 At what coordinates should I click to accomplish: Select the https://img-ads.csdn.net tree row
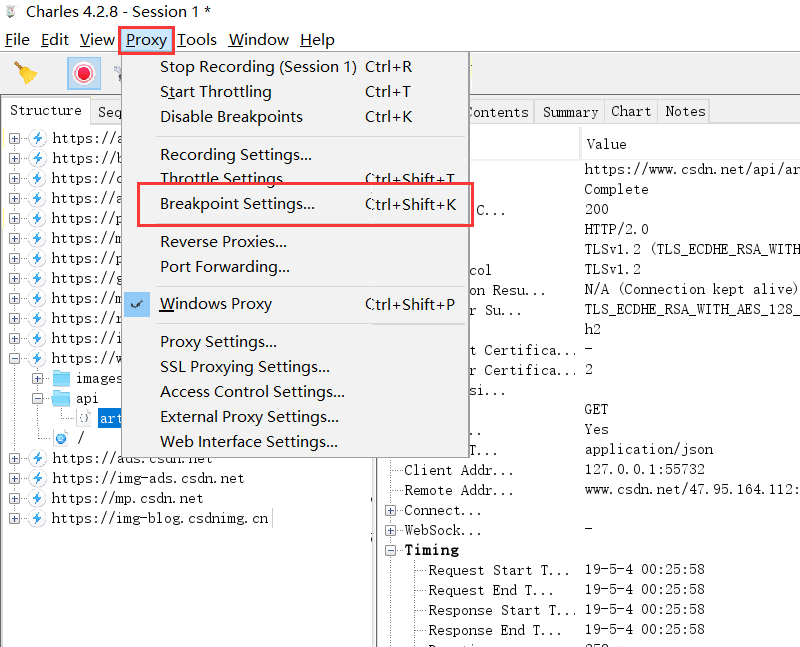tap(148, 478)
